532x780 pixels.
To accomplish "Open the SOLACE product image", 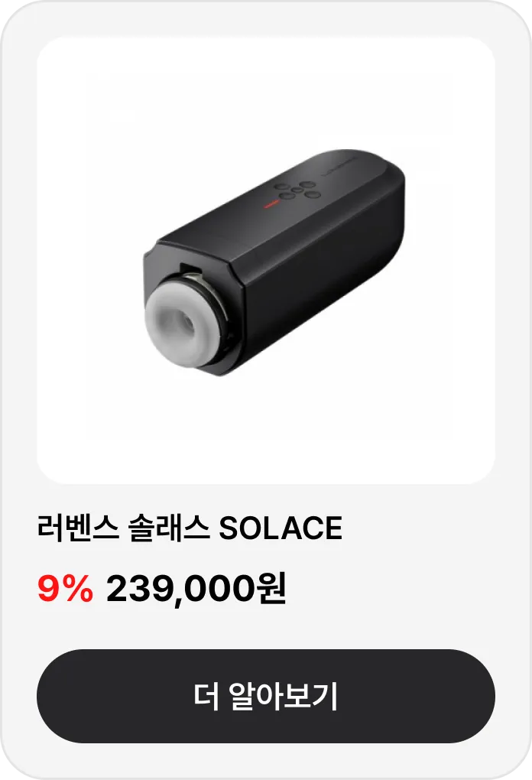I will pos(266,260).
